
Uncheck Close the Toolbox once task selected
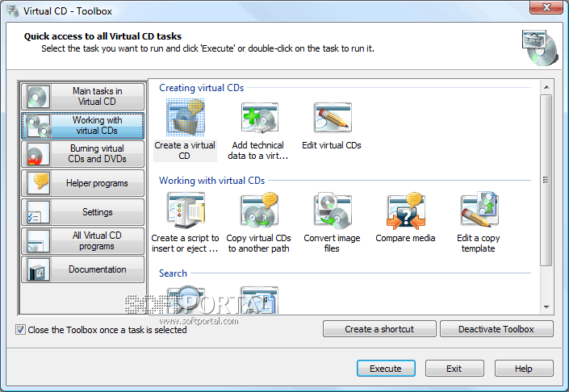click(x=20, y=330)
